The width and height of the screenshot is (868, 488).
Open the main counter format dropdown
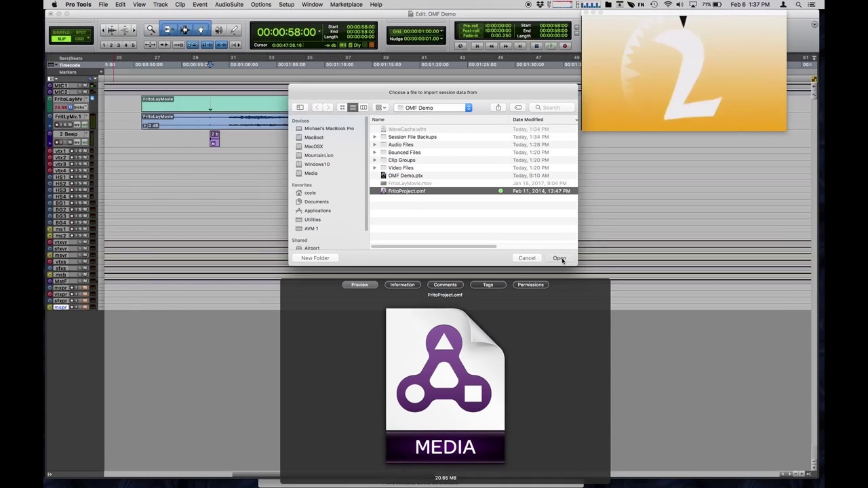pyautogui.click(x=319, y=32)
